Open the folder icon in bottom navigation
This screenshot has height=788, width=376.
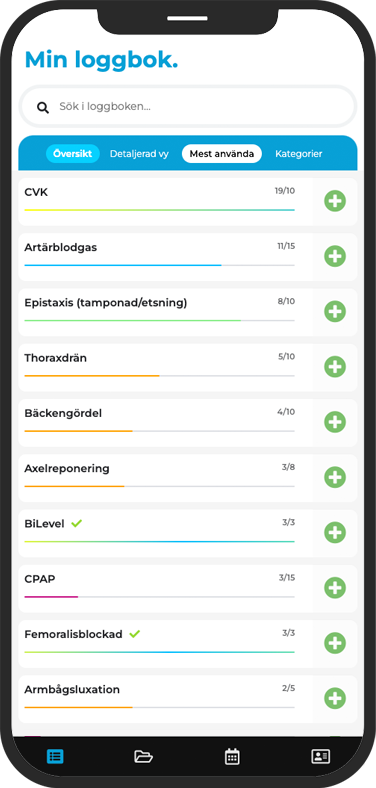click(x=143, y=756)
